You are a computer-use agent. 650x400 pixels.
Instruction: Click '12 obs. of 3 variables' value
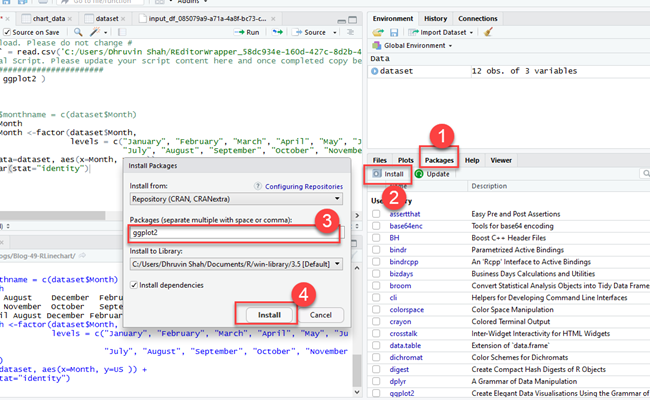click(x=524, y=71)
